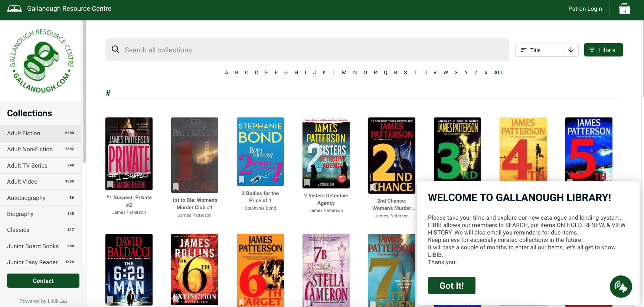Dismiss welcome popup with Got It!
The height and width of the screenshot is (307, 644).
(451, 285)
